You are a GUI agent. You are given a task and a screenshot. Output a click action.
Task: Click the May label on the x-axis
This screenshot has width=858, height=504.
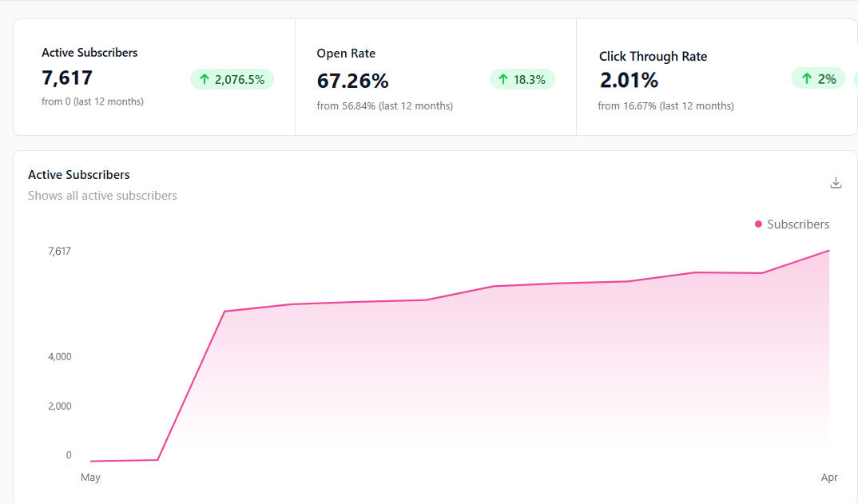click(90, 478)
